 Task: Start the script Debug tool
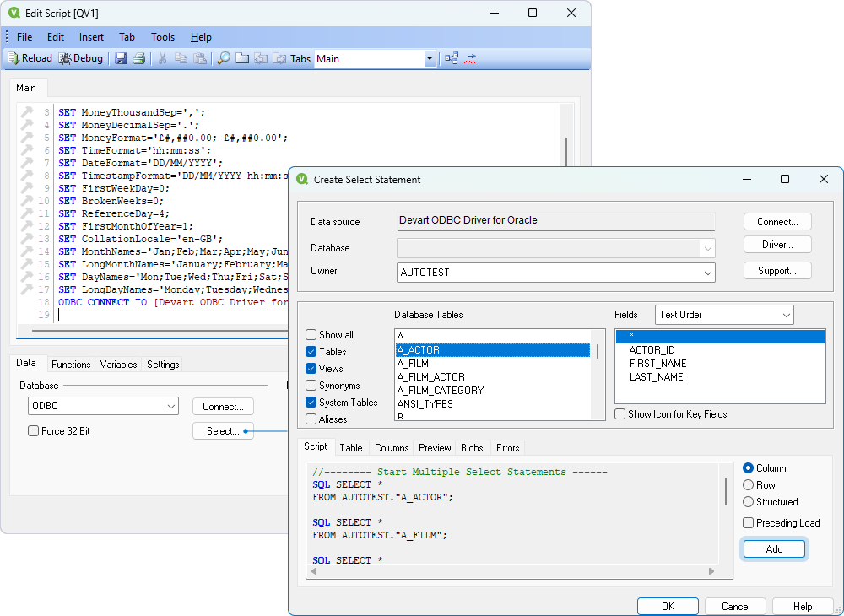pyautogui.click(x=81, y=59)
